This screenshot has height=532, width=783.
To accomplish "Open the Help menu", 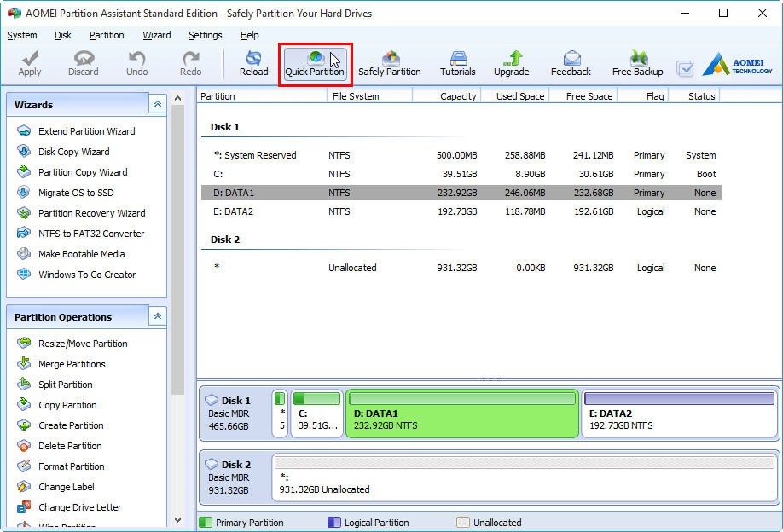I will [250, 35].
